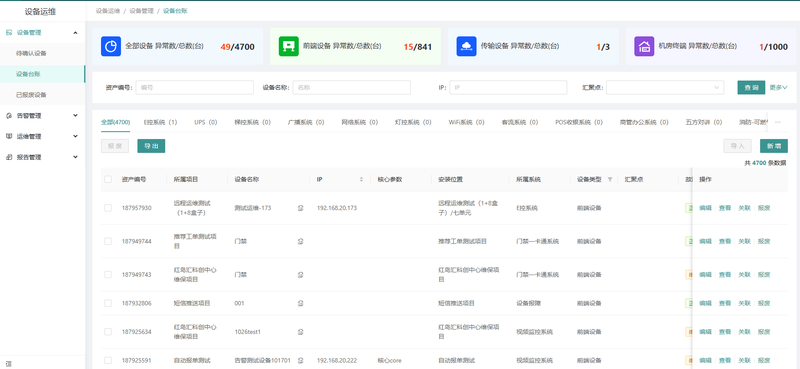Click the 新增 add button
The image size is (800, 369).
(x=773, y=146)
